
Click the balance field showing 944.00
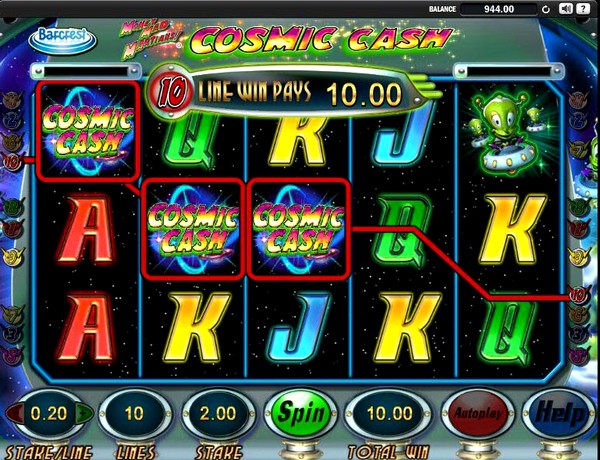(499, 9)
